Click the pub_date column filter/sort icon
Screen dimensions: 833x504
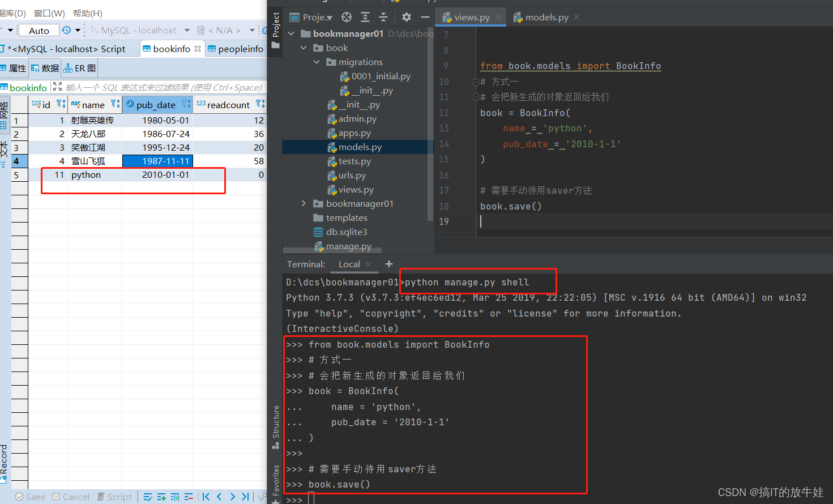tap(186, 104)
